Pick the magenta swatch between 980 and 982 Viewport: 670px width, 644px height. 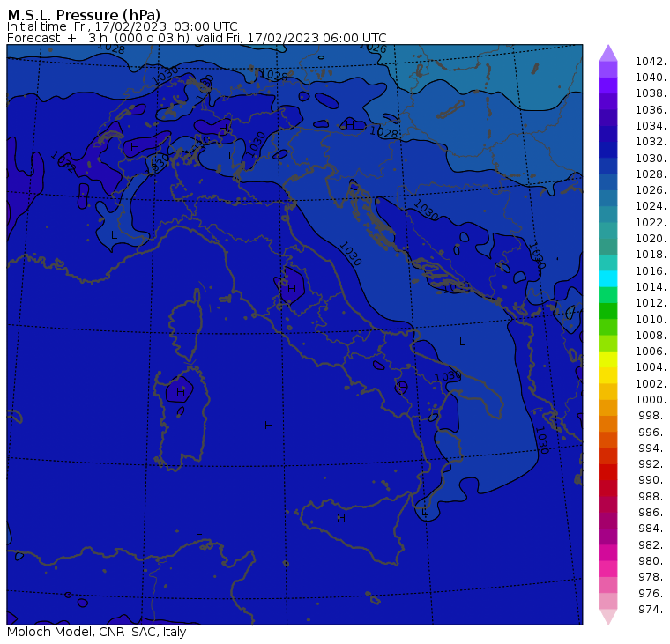[608, 552]
